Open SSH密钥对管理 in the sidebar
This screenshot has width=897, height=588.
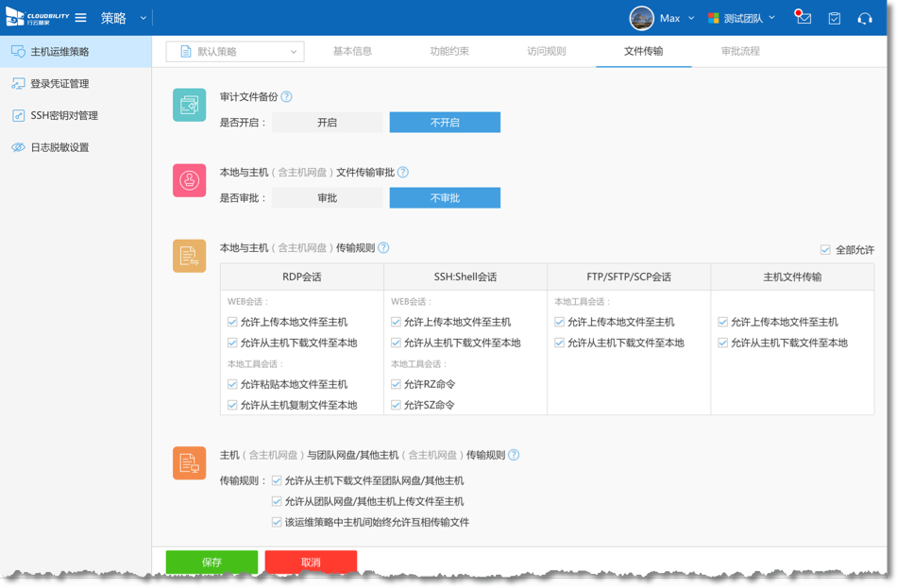coord(63,115)
